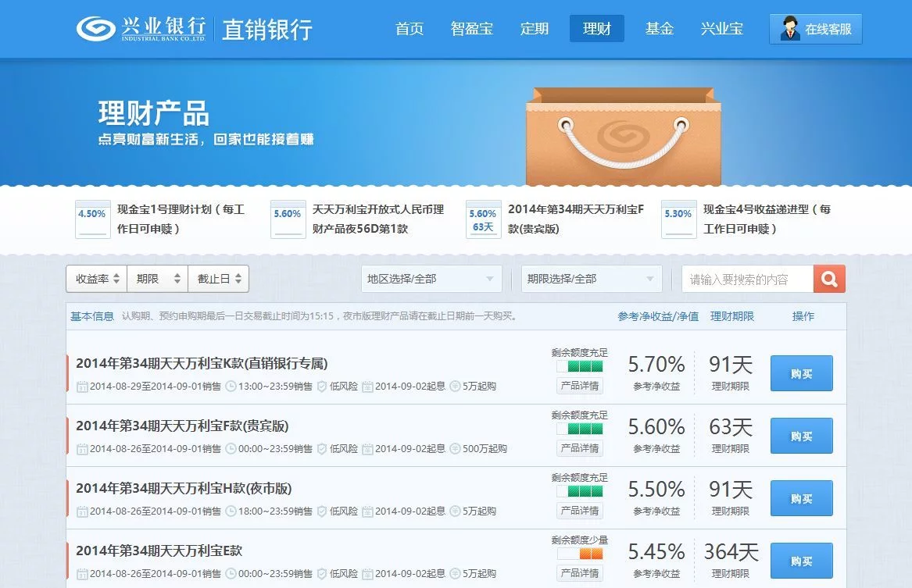
Task: Click orange quota bar for E款 product
Action: click(579, 554)
